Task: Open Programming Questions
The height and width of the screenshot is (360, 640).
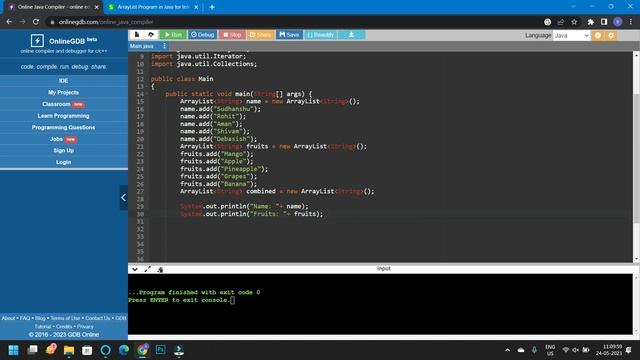Action: click(63, 127)
